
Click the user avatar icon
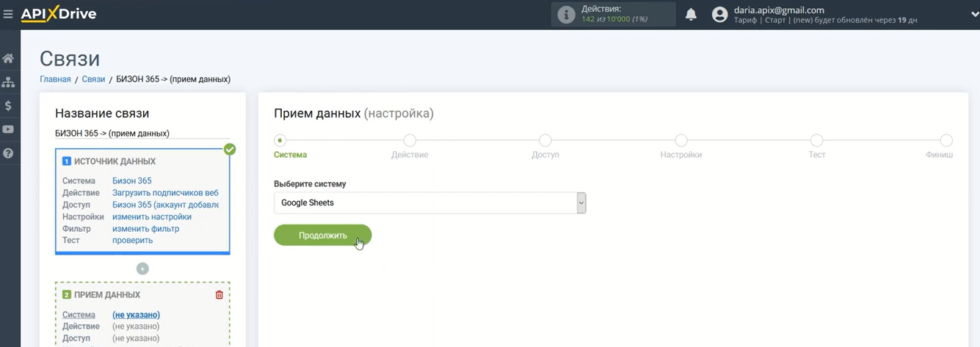coord(720,15)
